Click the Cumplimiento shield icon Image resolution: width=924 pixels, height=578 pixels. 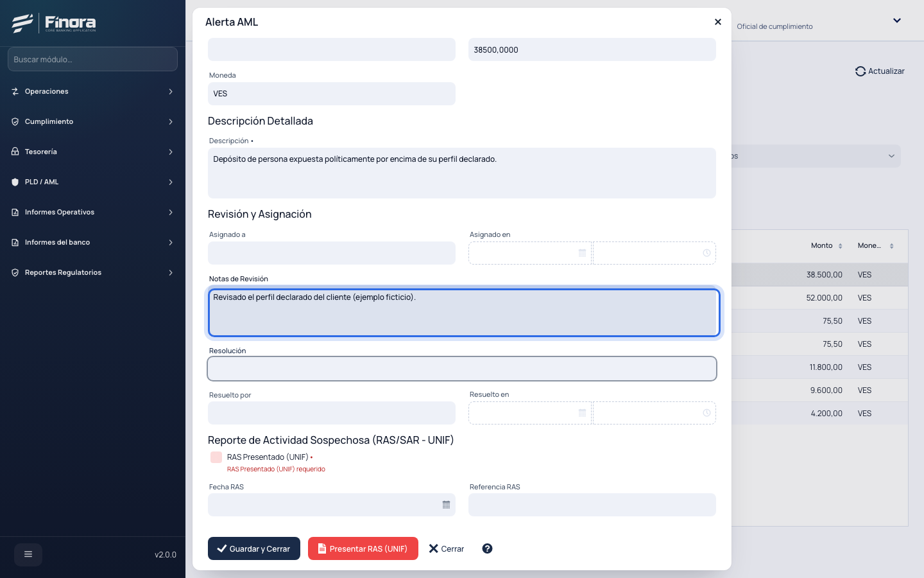(x=15, y=121)
